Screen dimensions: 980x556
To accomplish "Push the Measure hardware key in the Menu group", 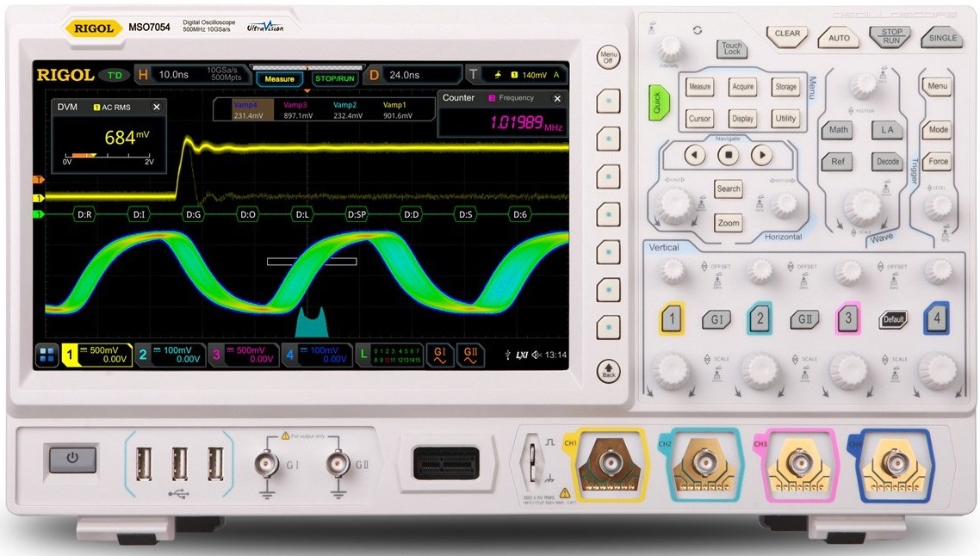I will pos(699,87).
